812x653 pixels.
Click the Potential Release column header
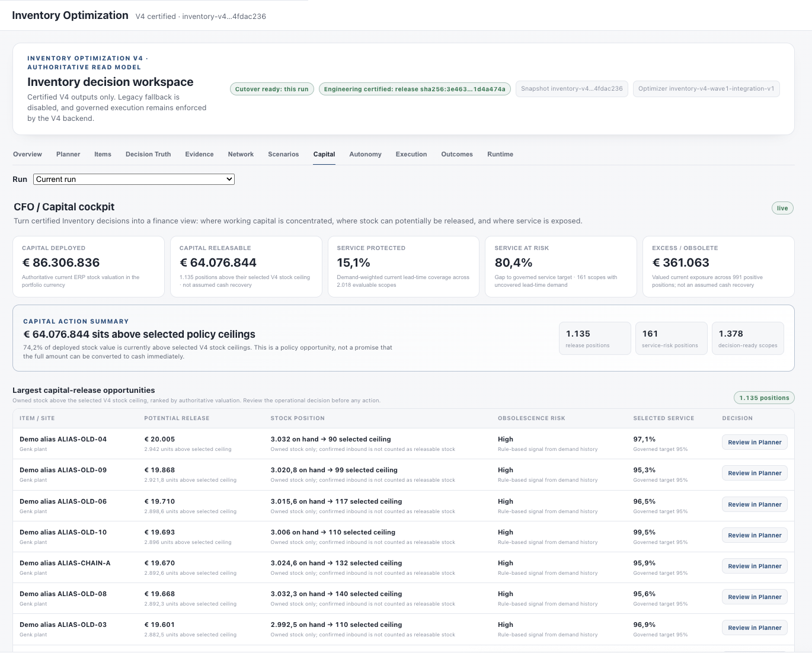click(x=177, y=418)
